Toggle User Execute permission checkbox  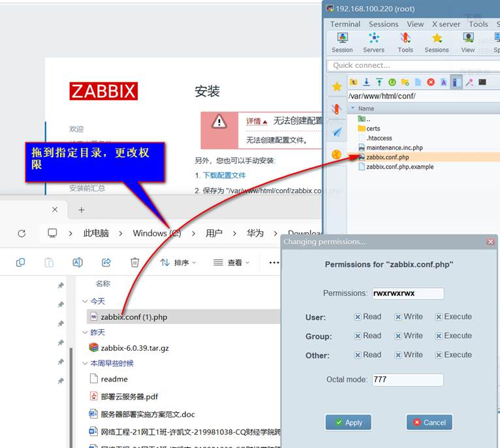click(x=439, y=317)
